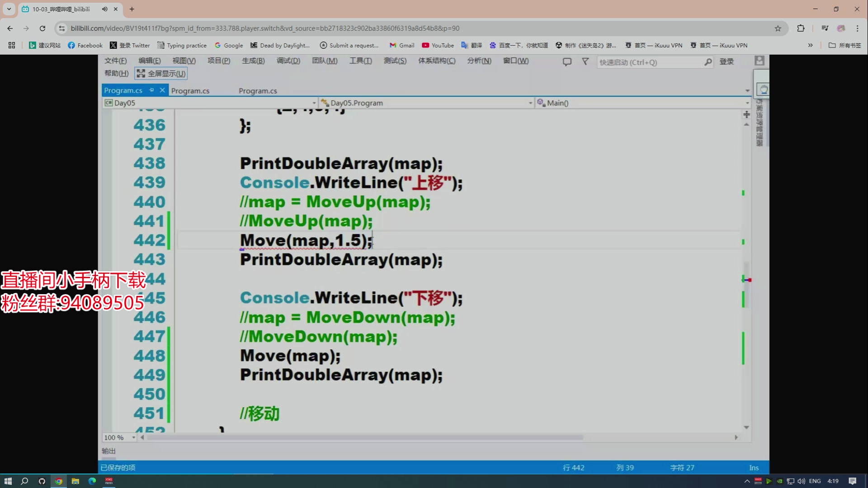Open a new browser tab
Viewport: 868px width, 488px height.
pos(132,9)
